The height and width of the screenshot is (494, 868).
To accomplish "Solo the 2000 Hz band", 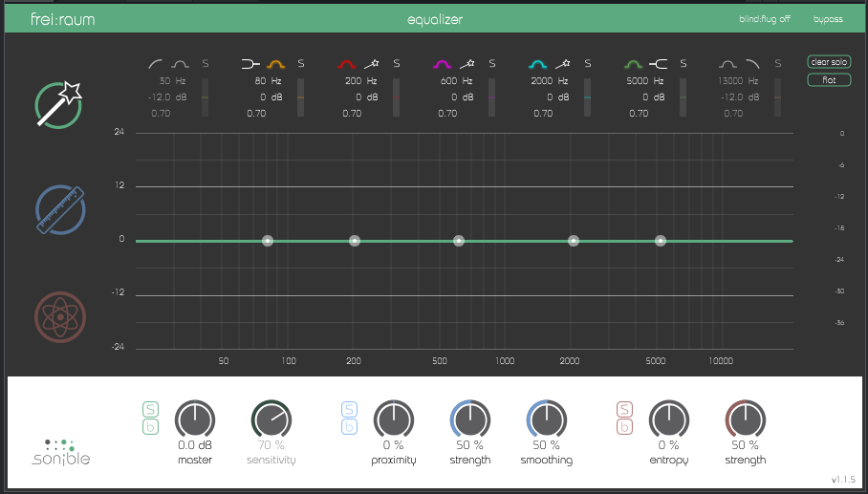I will click(x=588, y=64).
